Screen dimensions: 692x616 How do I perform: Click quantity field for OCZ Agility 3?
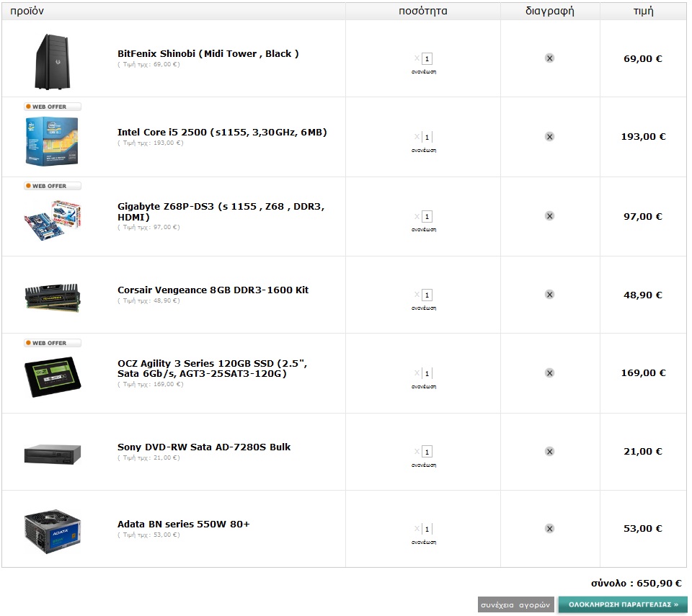pyautogui.click(x=427, y=373)
